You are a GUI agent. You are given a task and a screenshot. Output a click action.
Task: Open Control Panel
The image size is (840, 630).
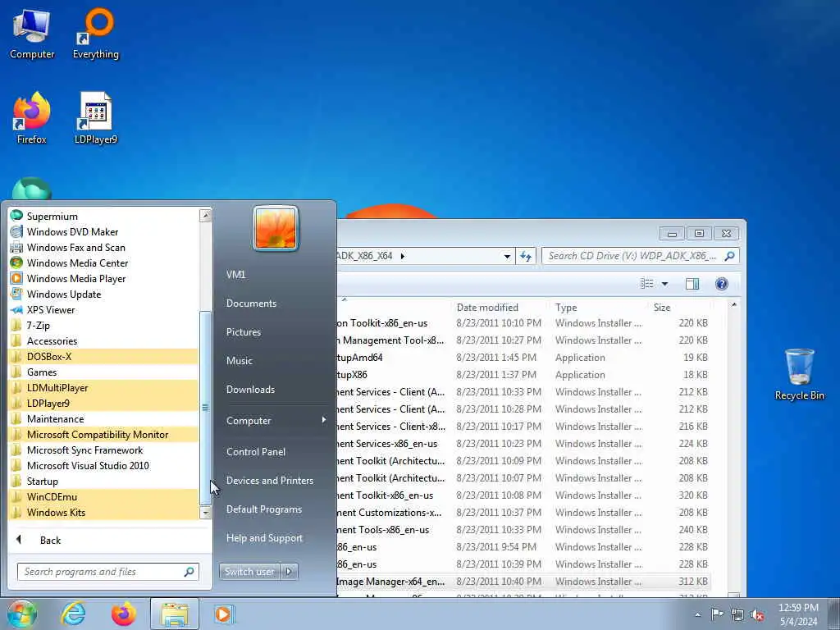pos(256,452)
